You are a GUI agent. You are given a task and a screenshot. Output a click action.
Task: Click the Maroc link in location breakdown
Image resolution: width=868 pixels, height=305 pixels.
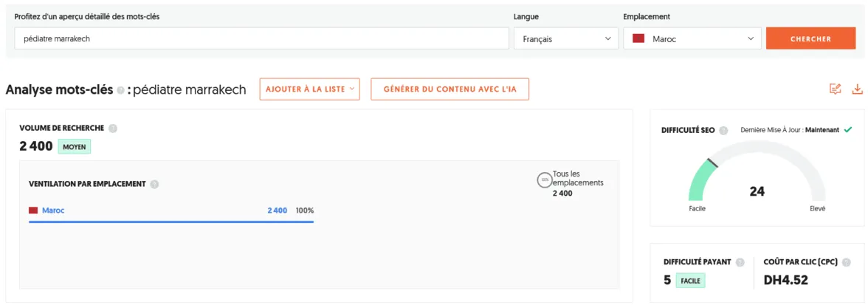[x=53, y=210]
